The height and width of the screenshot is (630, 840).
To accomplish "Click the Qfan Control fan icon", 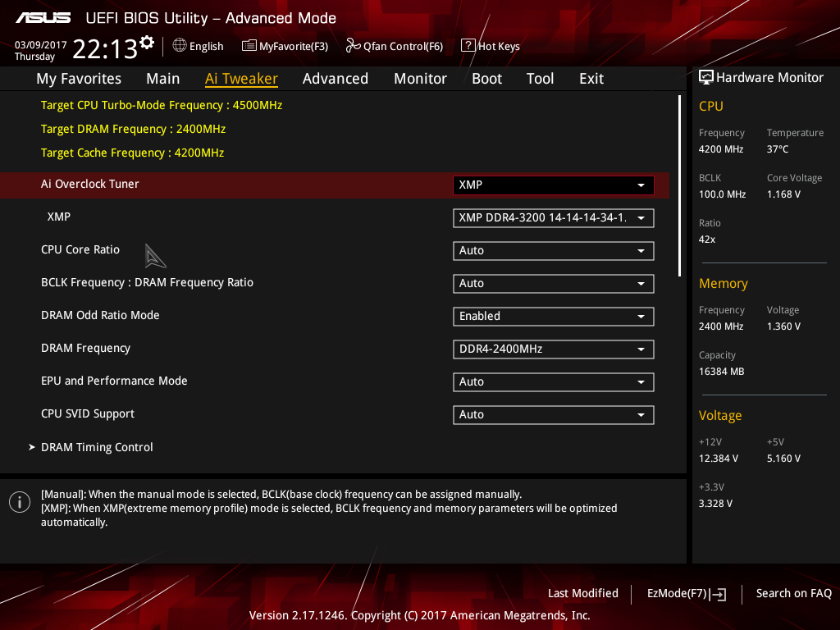I will tap(353, 46).
